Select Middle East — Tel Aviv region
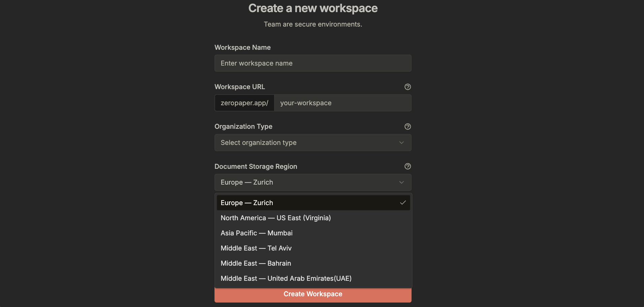The height and width of the screenshot is (307, 644). coord(256,248)
